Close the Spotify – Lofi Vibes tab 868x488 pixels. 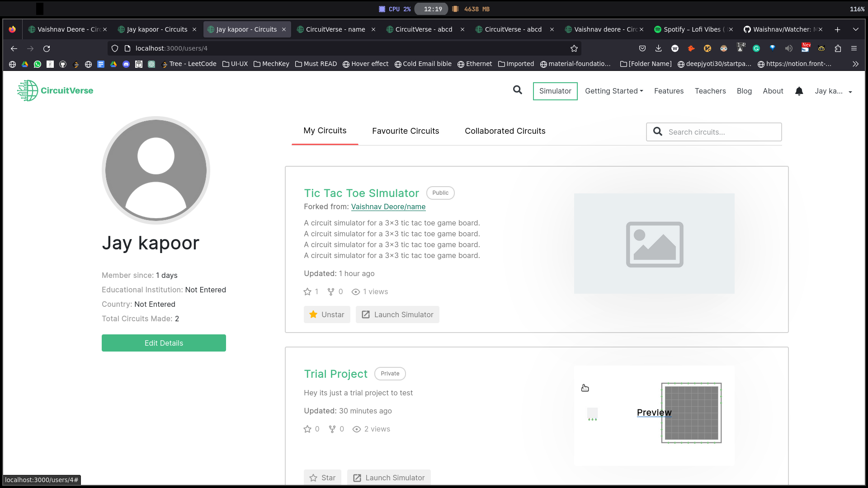tap(731, 29)
